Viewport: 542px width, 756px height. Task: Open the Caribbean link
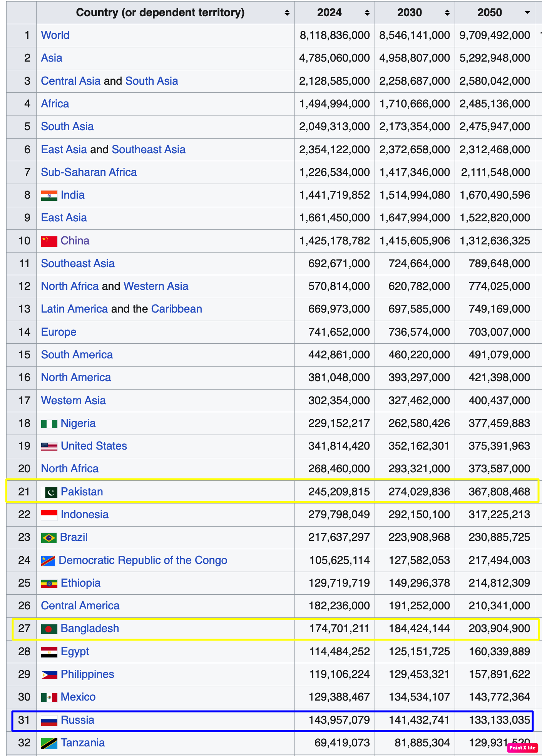click(x=176, y=309)
